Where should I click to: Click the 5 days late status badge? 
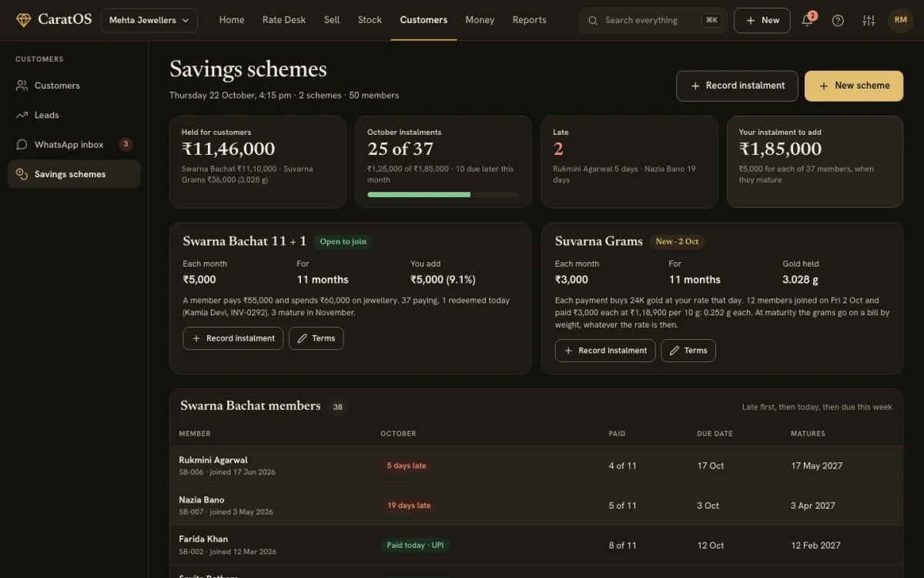(x=407, y=465)
